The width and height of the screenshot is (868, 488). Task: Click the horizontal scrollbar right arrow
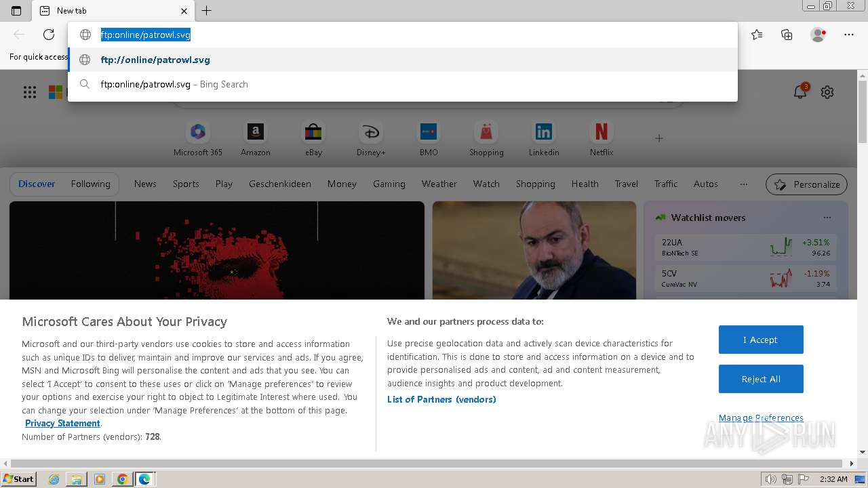point(852,464)
